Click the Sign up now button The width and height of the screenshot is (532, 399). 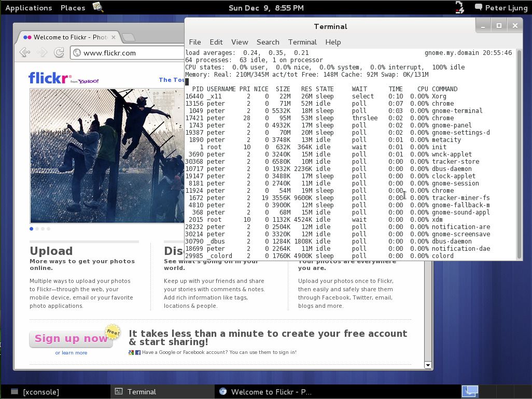pos(71,338)
